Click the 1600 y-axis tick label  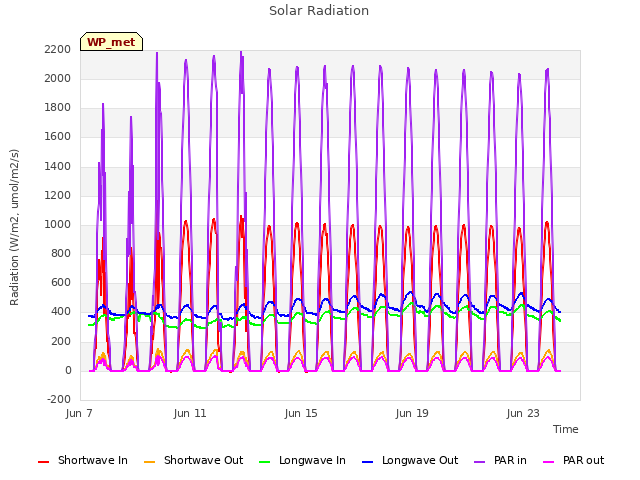coord(58,137)
